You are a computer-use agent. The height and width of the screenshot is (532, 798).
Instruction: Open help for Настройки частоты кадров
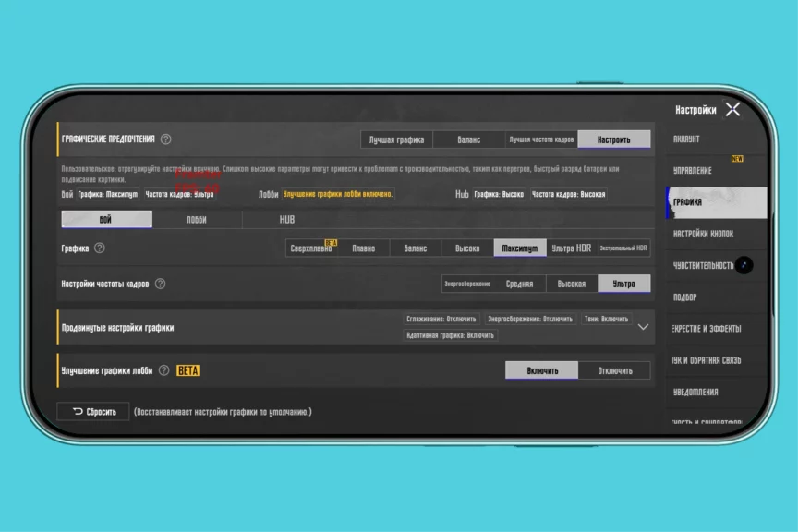pyautogui.click(x=161, y=284)
